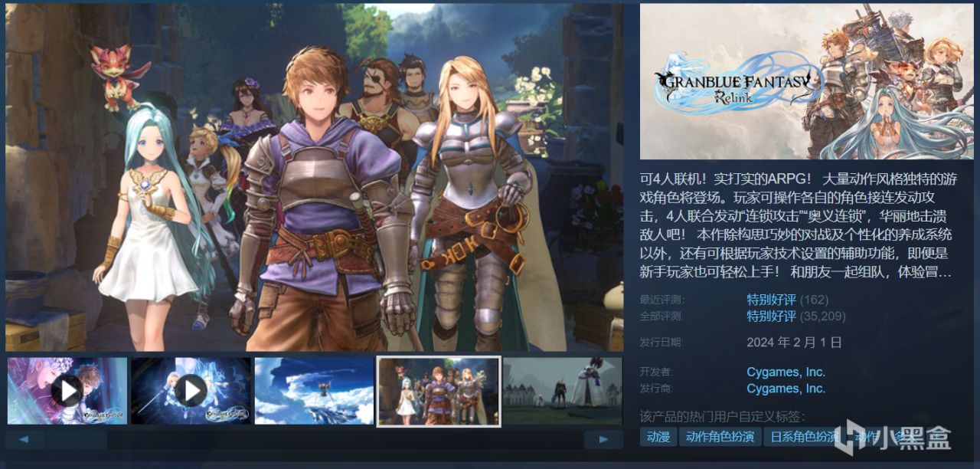Click the thumbnail strip scrollbar handle
The height and width of the screenshot is (469, 980).
pos(76,439)
